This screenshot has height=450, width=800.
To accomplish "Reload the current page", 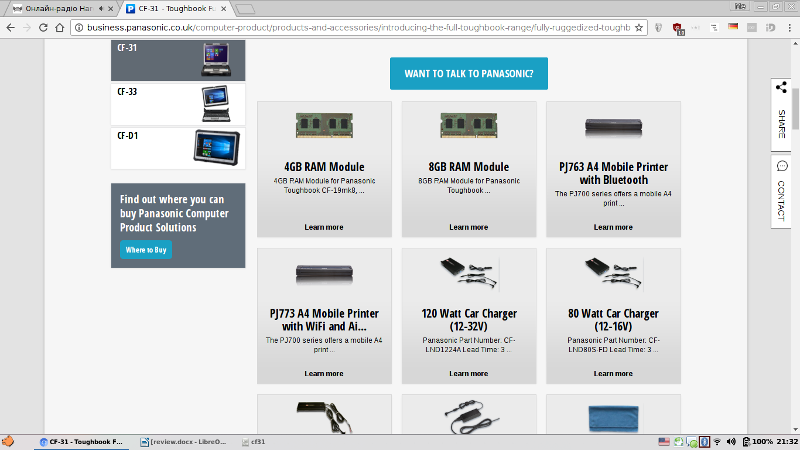I will tap(43, 28).
